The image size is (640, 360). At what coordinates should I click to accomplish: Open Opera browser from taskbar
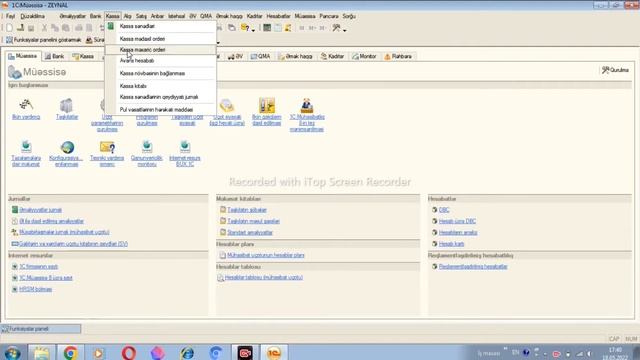(128, 353)
